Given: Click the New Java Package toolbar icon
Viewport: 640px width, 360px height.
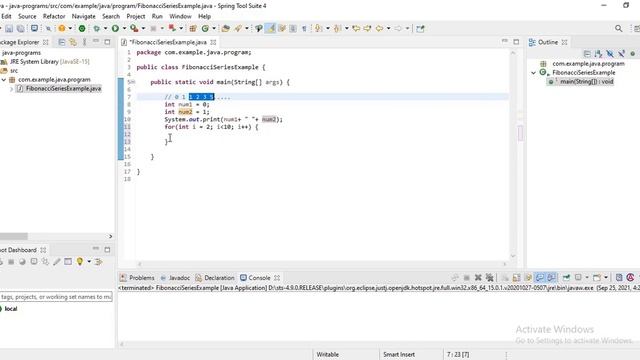Looking at the screenshot, I should pos(193,29).
